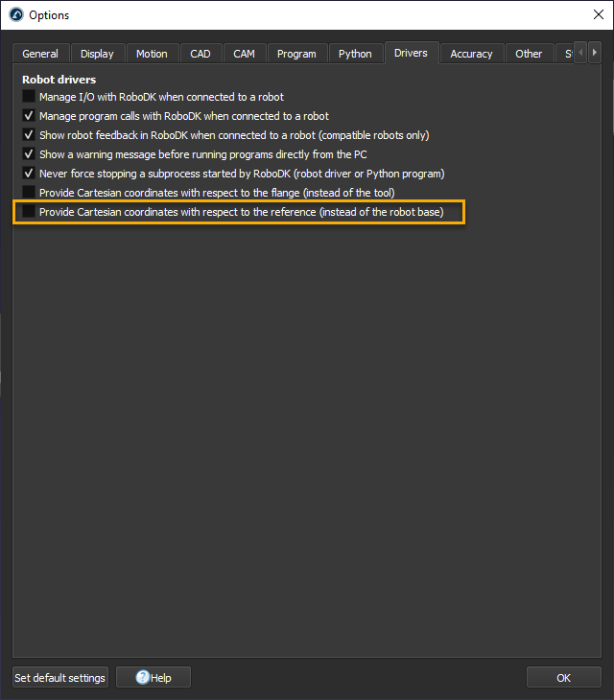The image size is (614, 700).
Task: Uncheck Manage program calls with RoboDK
Action: pos(29,116)
